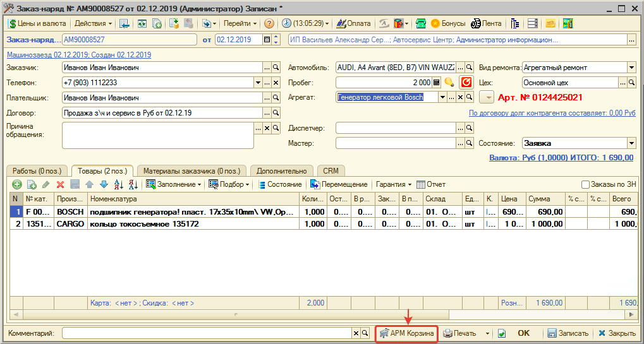Open the Бонусы bonuses toolbar item
The image size is (644, 344).
tap(448, 23)
